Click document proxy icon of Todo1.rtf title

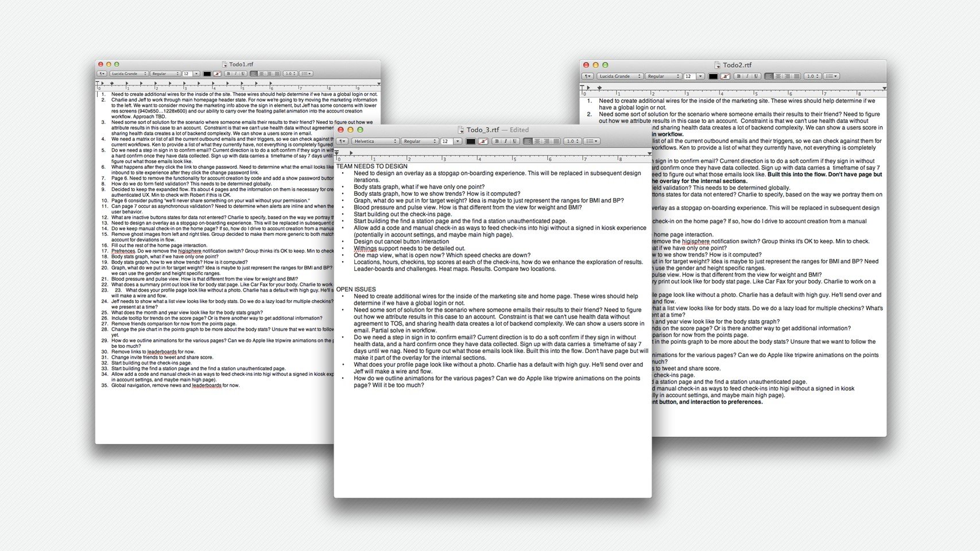[x=224, y=65]
